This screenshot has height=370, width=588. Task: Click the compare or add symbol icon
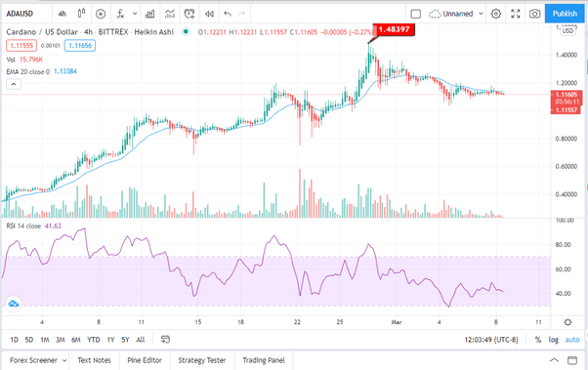click(101, 14)
